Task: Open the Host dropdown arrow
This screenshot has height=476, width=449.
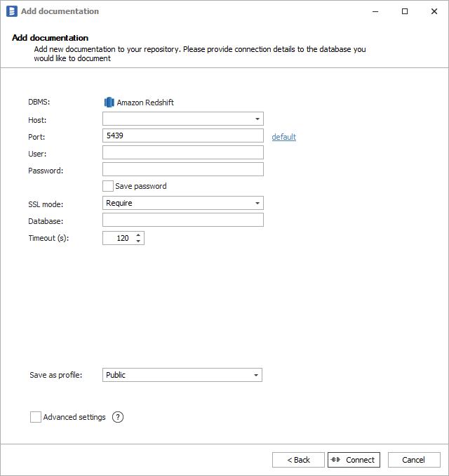Action: pos(257,119)
